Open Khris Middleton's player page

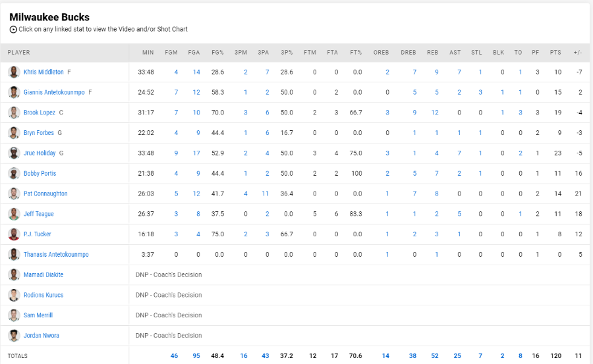point(43,72)
